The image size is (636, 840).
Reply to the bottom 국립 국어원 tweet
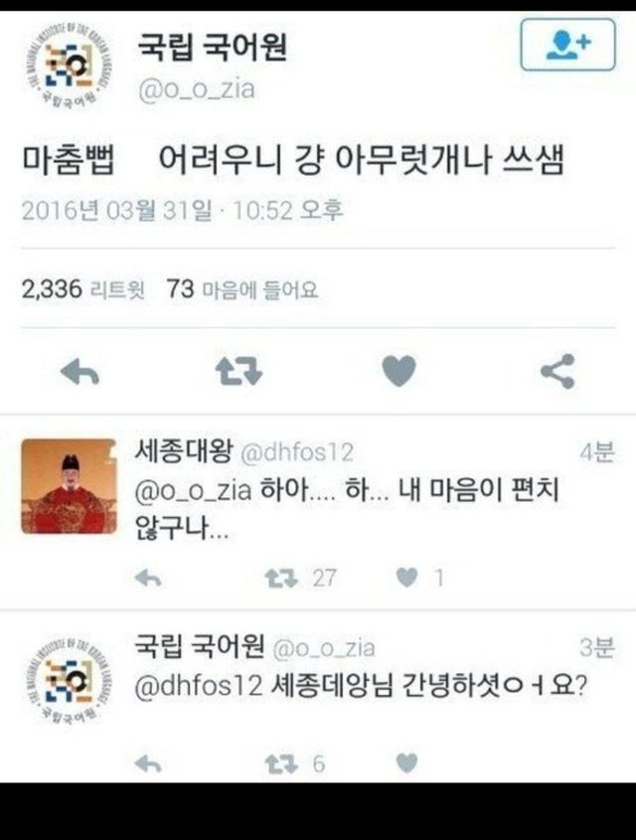point(148,763)
